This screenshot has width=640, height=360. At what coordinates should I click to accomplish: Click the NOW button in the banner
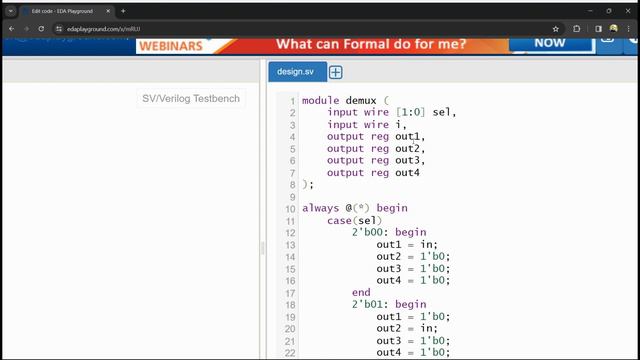[550, 43]
